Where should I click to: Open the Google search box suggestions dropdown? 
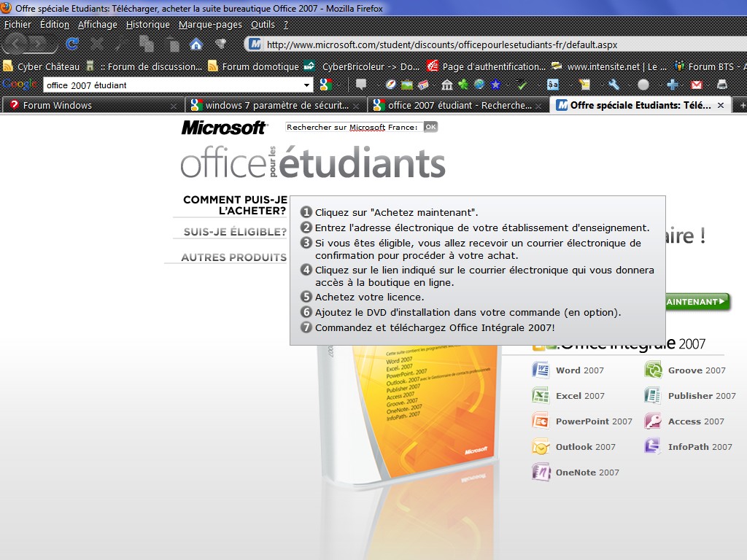[307, 85]
